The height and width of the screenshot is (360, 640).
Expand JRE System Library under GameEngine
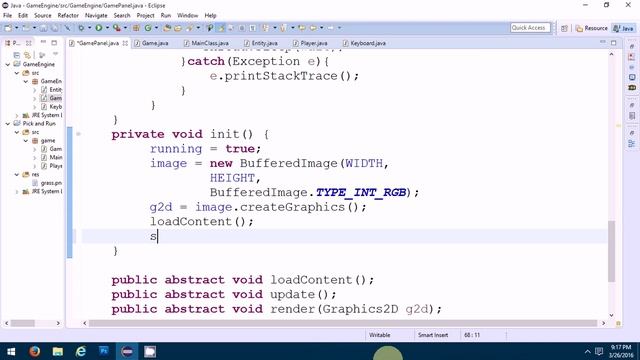click(x=17, y=116)
